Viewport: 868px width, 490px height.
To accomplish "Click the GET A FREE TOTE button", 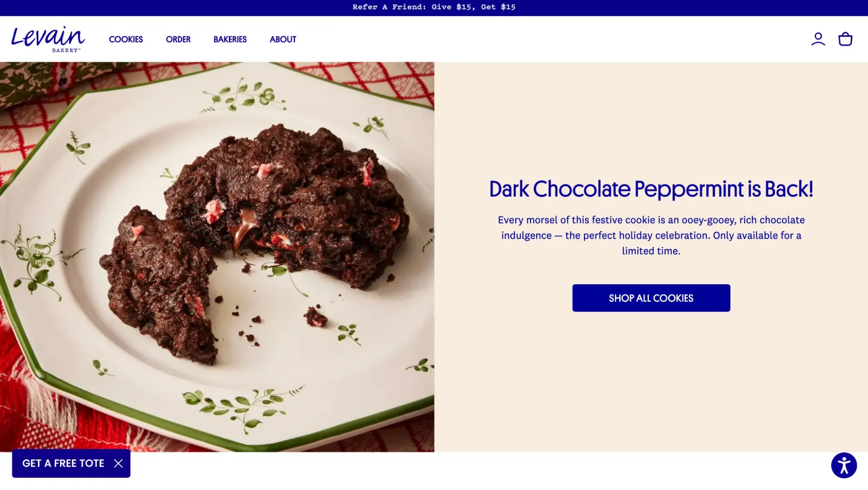I will click(63, 464).
